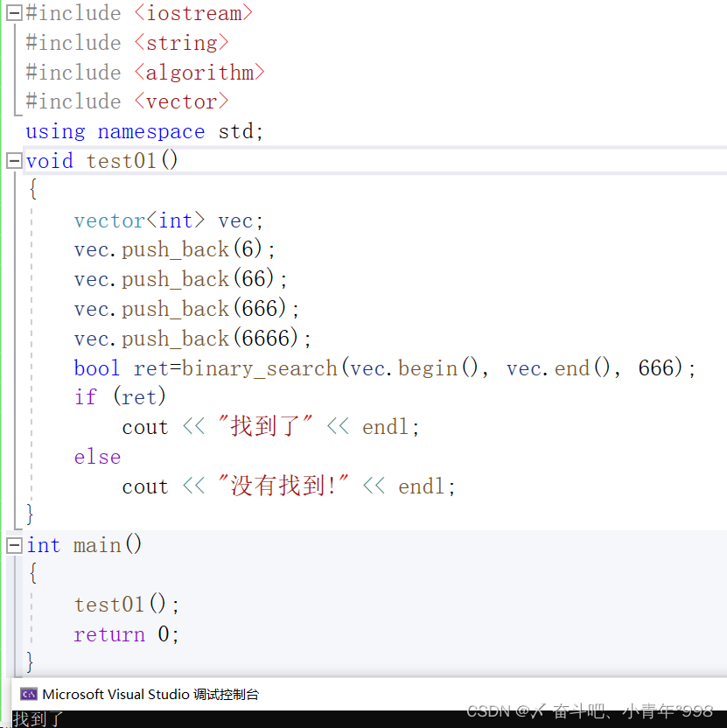Screen dimensions: 727x728
Task: Collapse the int main() function
Action: tap(14, 545)
